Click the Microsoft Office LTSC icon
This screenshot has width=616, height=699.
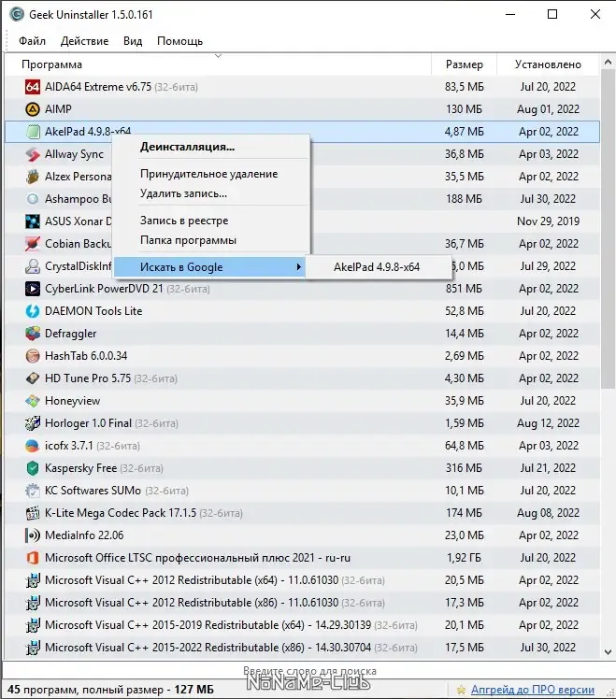[33, 558]
